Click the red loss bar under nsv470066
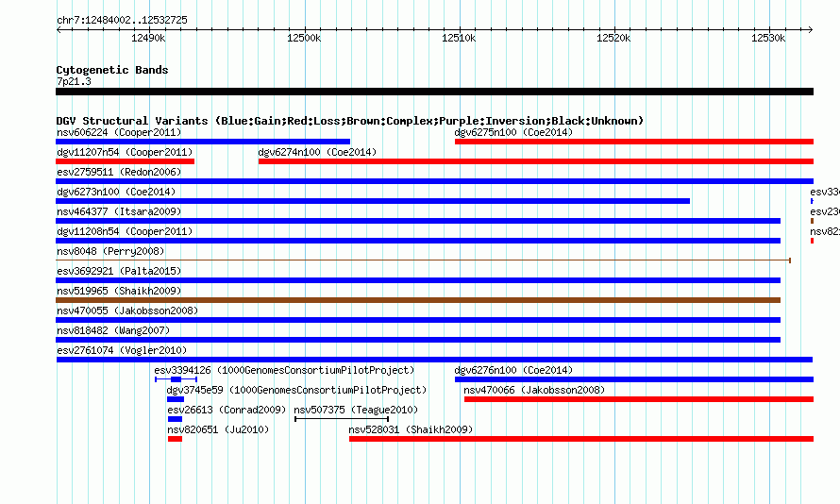Image resolution: width=840 pixels, height=504 pixels. point(639,399)
